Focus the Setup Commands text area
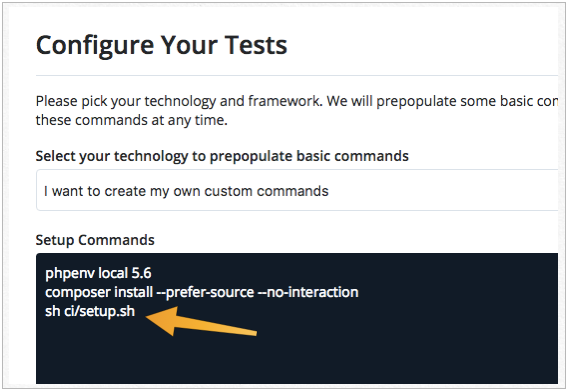Image resolution: width=568 pixels, height=391 pixels. [x=297, y=318]
